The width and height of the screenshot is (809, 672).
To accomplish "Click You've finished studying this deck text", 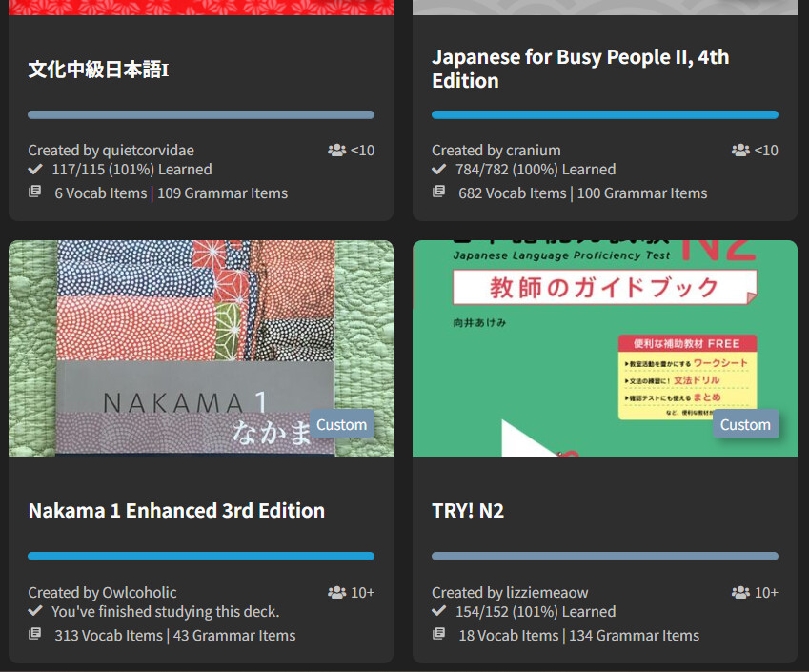I will click(x=166, y=612).
